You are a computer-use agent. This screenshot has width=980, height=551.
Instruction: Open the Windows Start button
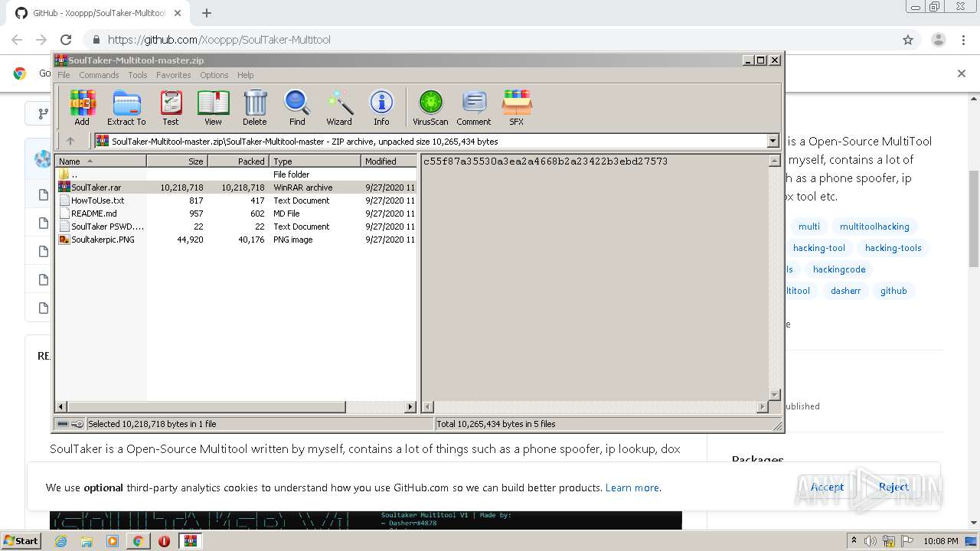point(21,541)
